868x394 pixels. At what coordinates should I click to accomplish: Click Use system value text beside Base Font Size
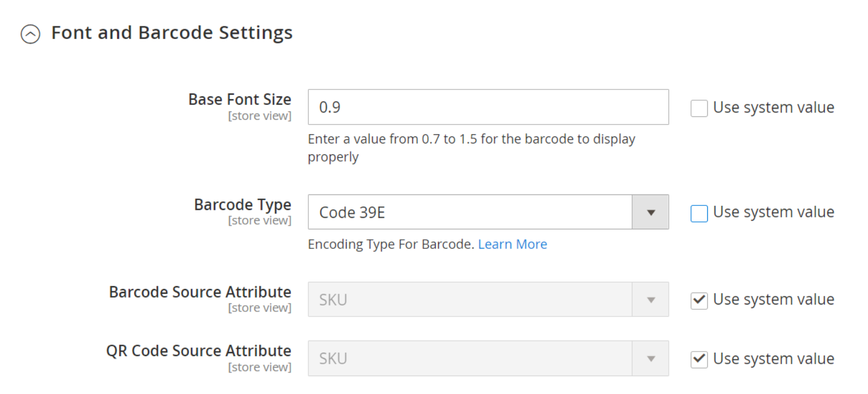click(773, 107)
